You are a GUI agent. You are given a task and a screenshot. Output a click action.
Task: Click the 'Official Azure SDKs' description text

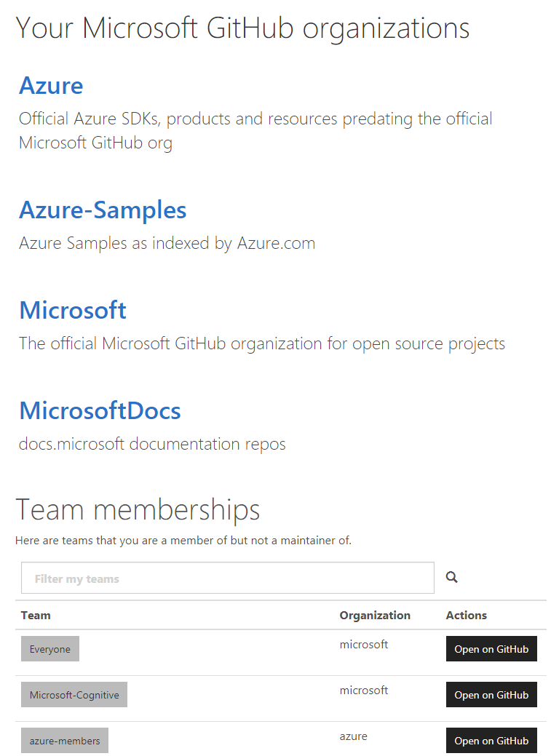255,131
